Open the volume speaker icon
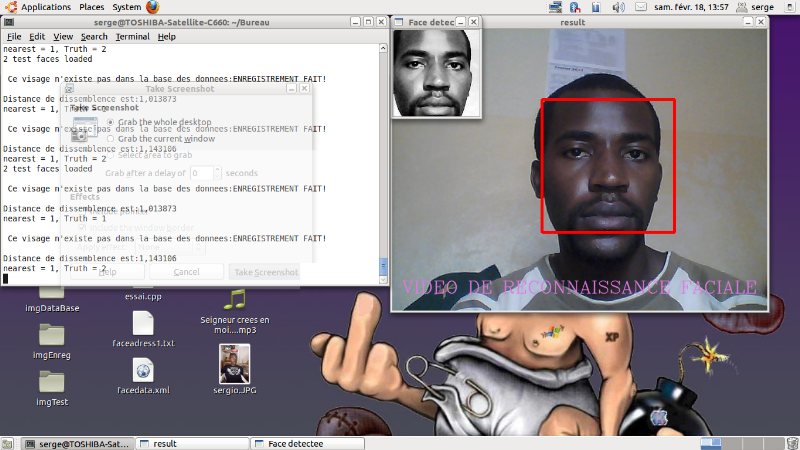 [x=618, y=7]
